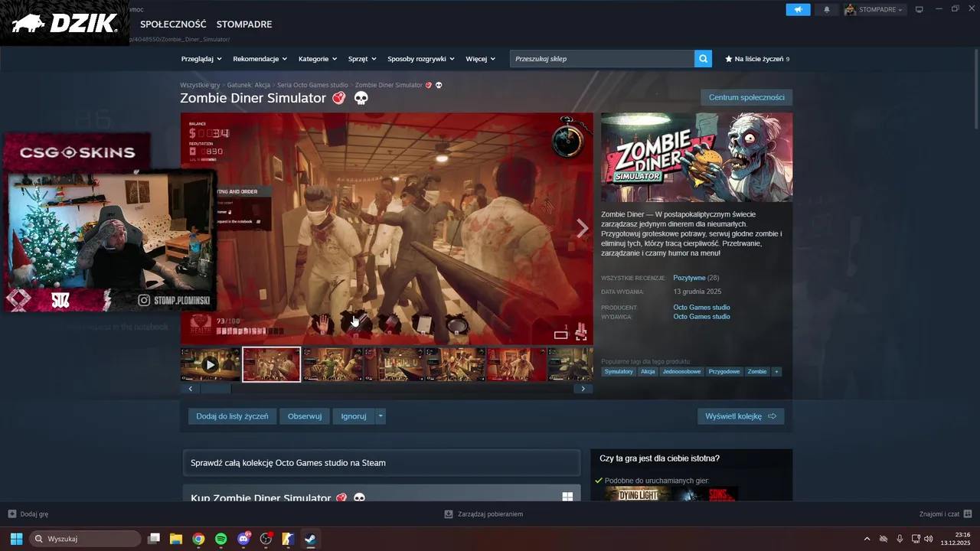Open the SPOŁECZNOŚĆ tab
This screenshot has height=551, width=980.
point(173,24)
